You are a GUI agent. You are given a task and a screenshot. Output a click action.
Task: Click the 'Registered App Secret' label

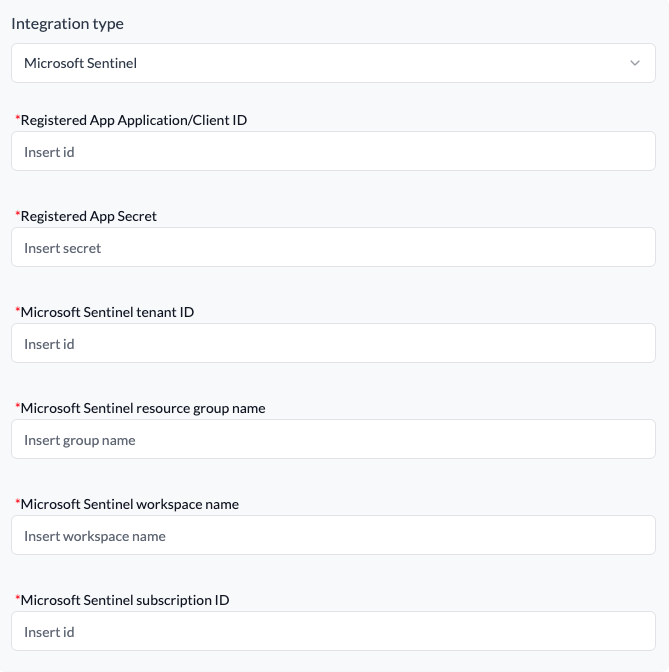point(89,216)
